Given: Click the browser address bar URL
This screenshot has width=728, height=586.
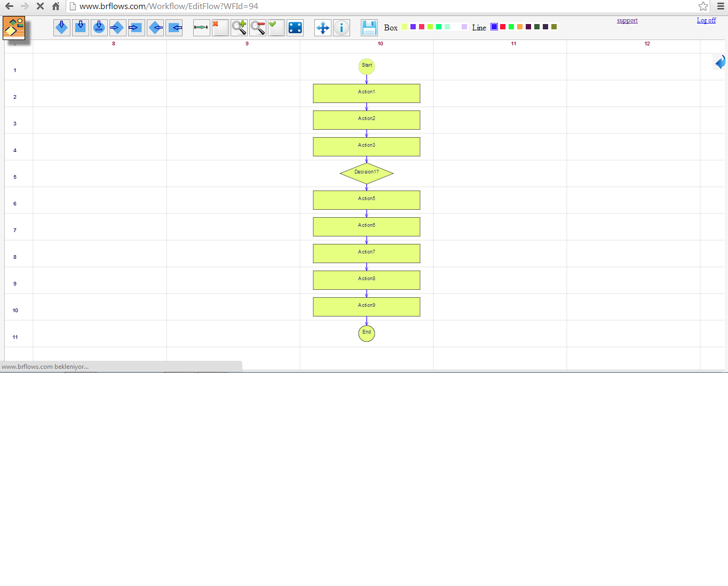Looking at the screenshot, I should coord(169,6).
